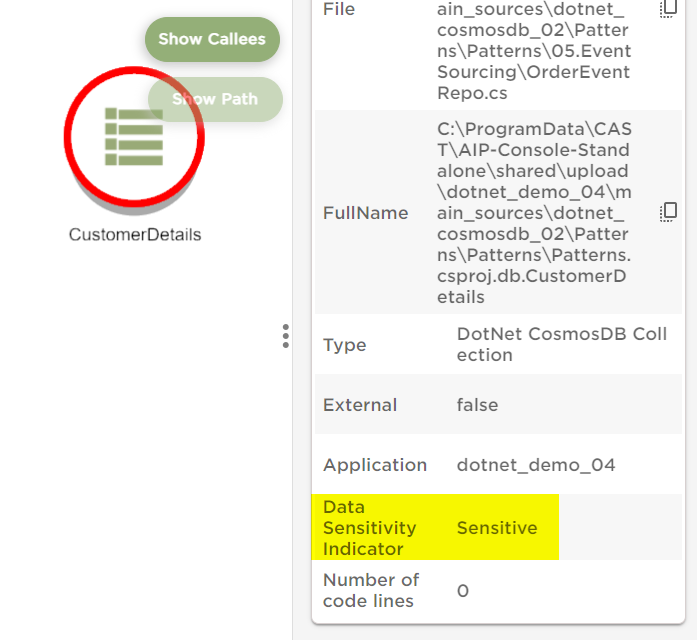697x640 pixels.
Task: Select the DotNet CosmosDB Collection type value
Action: pyautogui.click(x=546, y=345)
